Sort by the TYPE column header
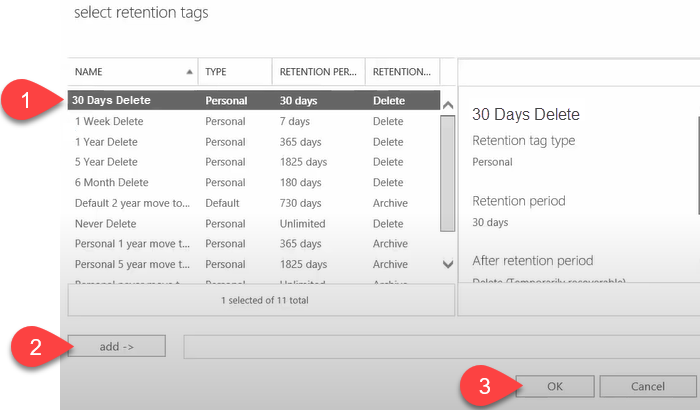Viewport: 700px width, 410px height. click(x=234, y=72)
